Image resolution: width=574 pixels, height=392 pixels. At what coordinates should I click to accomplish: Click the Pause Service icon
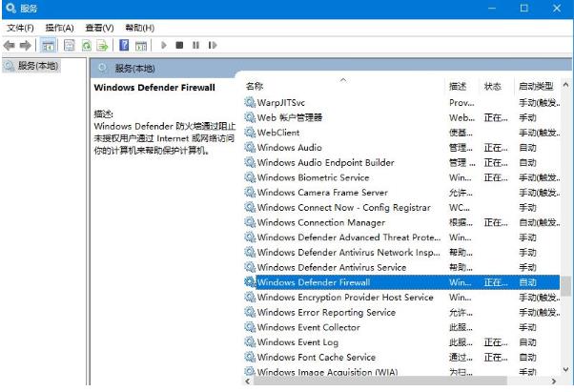pyautogui.click(x=195, y=46)
